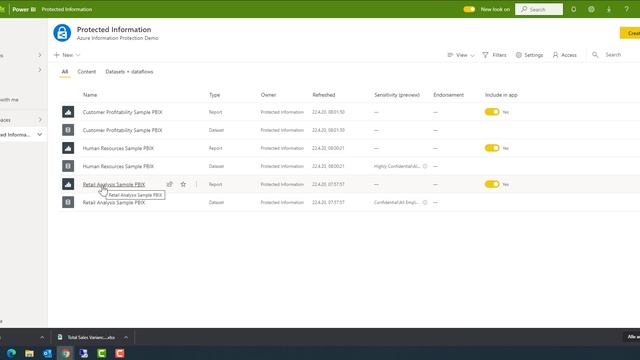Expand the second chevron in left sidebar
640x360 pixels.
point(40,70)
